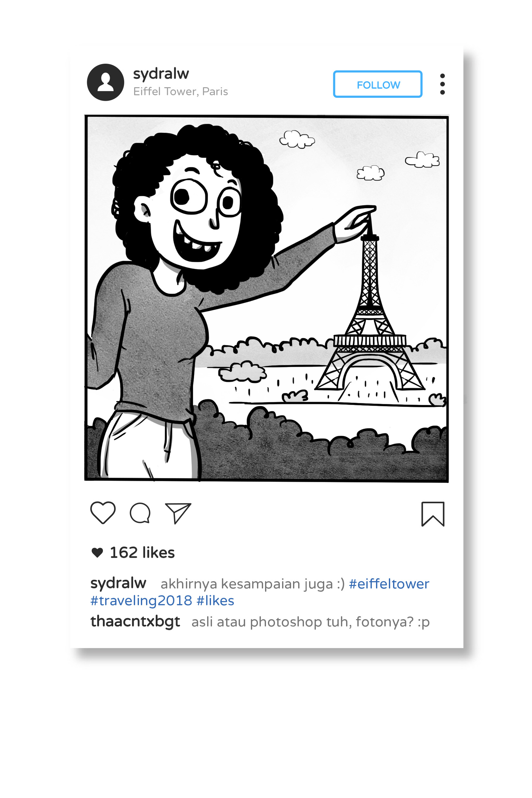The width and height of the screenshot is (532, 798).
Task: Open sydralw's profile avatar
Action: coord(105,82)
